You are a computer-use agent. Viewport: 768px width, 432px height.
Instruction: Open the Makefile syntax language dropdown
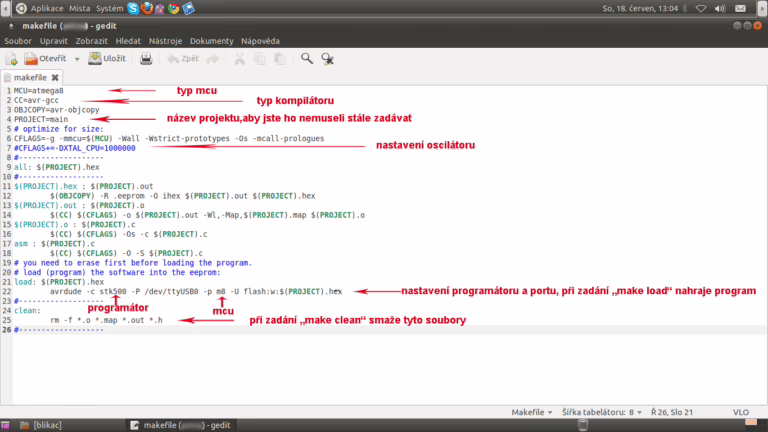click(531, 411)
